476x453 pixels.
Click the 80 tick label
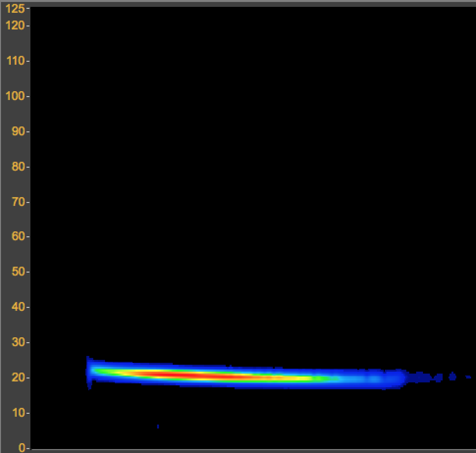[x=18, y=167]
